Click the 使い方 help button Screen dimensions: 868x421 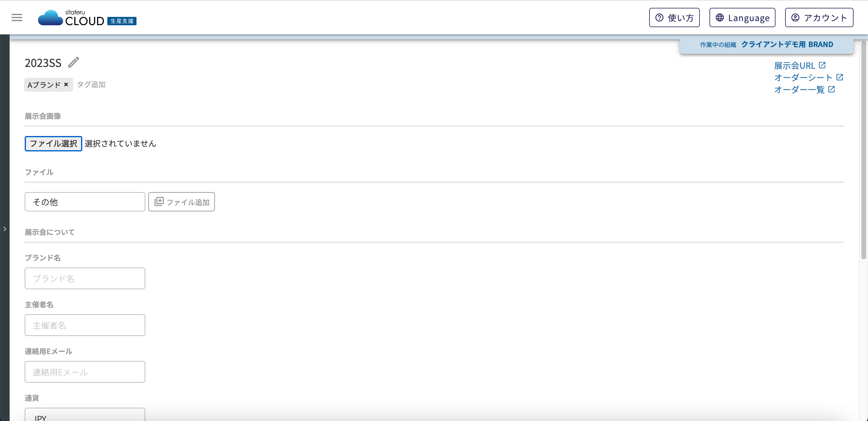point(674,17)
